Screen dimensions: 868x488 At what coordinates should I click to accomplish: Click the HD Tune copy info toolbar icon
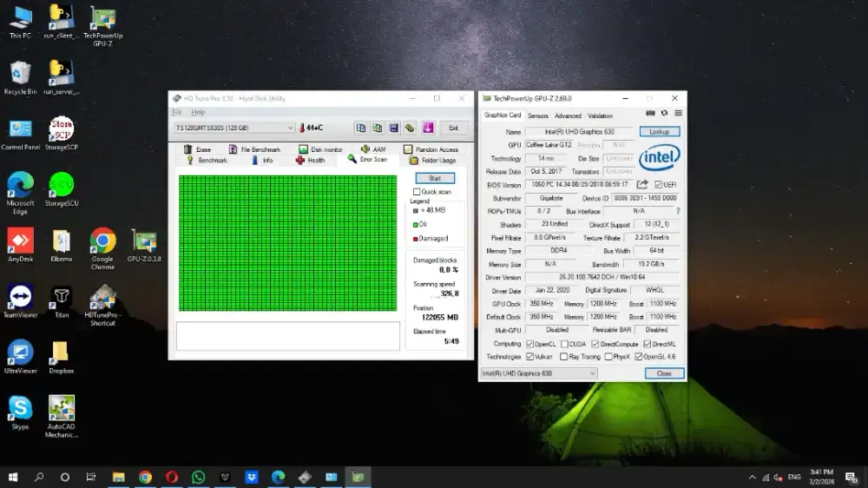tap(361, 128)
